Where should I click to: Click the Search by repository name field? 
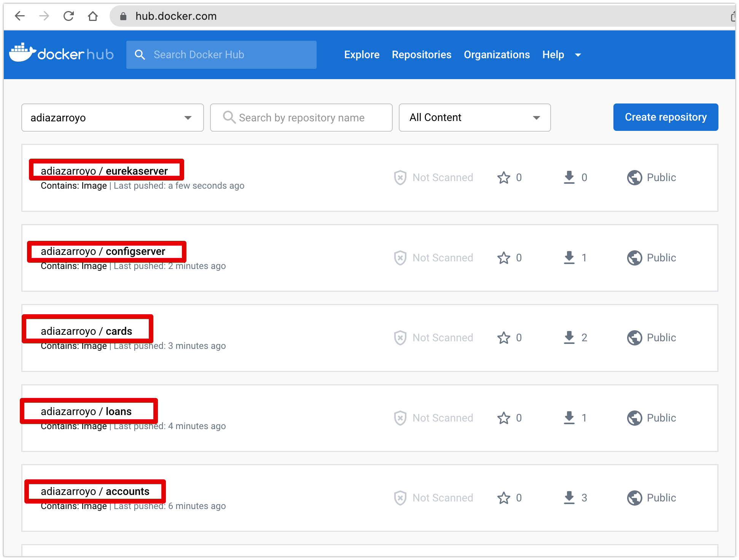click(301, 118)
